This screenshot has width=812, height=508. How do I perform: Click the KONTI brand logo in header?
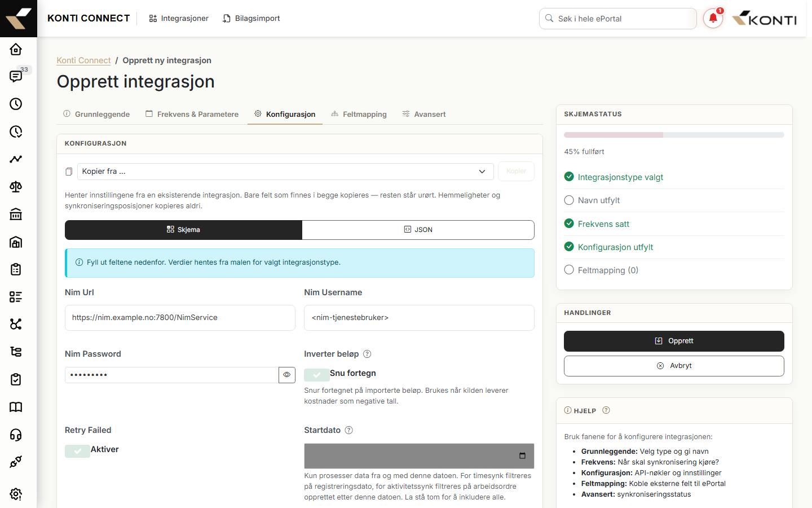click(x=764, y=19)
